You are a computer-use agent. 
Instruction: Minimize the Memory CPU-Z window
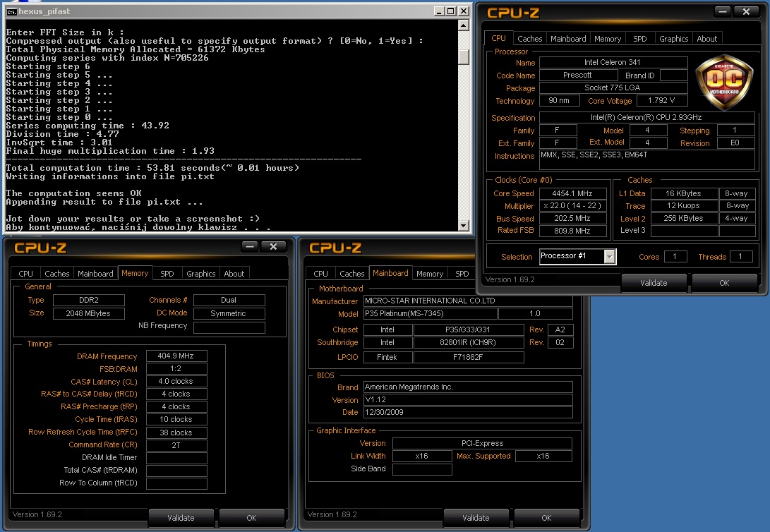click(250, 246)
